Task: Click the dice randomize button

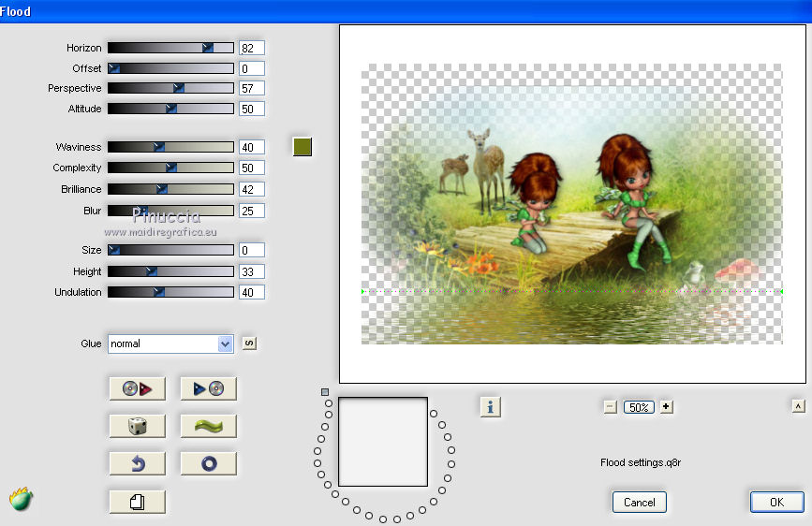Action: (138, 426)
